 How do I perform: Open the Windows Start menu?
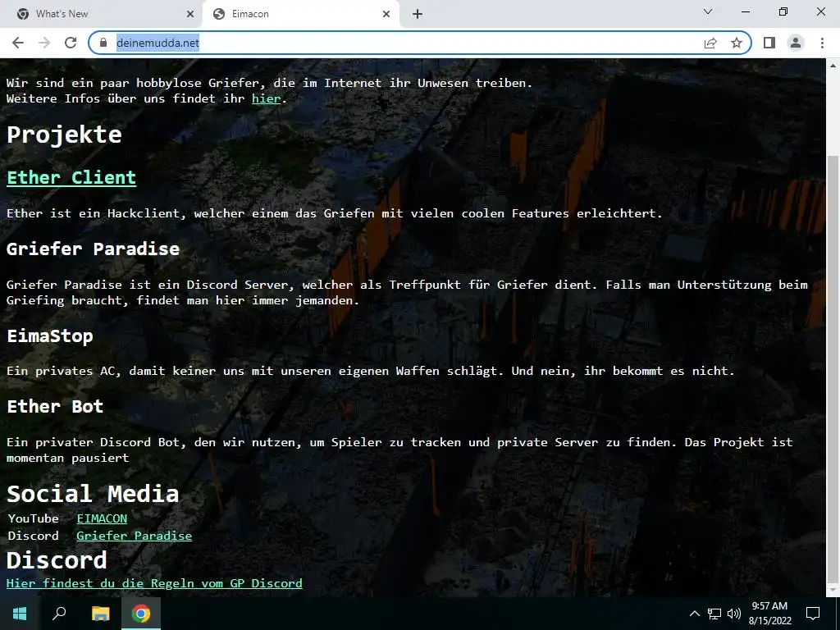point(20,614)
